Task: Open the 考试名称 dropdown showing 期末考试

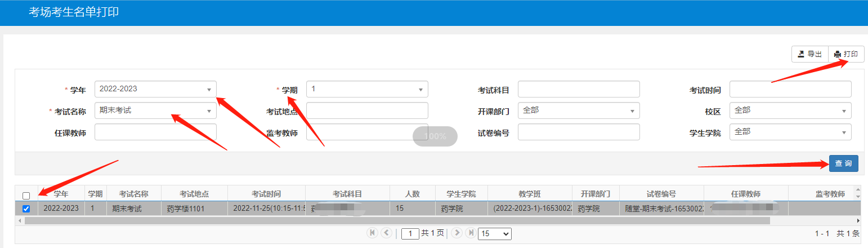Action: pyautogui.click(x=155, y=110)
